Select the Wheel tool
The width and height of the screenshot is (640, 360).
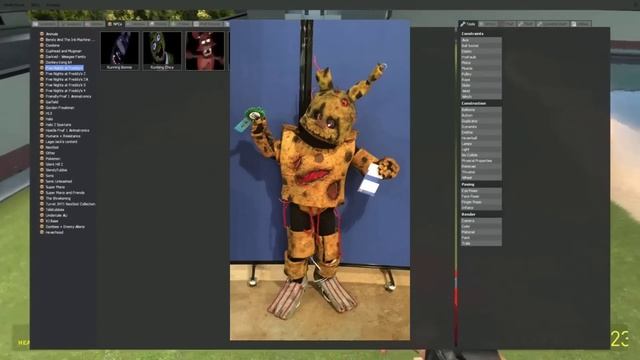(481, 178)
